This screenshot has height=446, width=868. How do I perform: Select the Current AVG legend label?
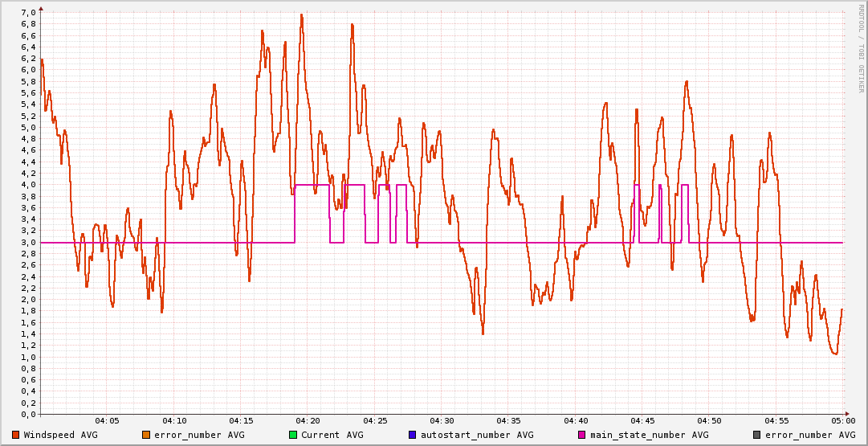[332, 435]
